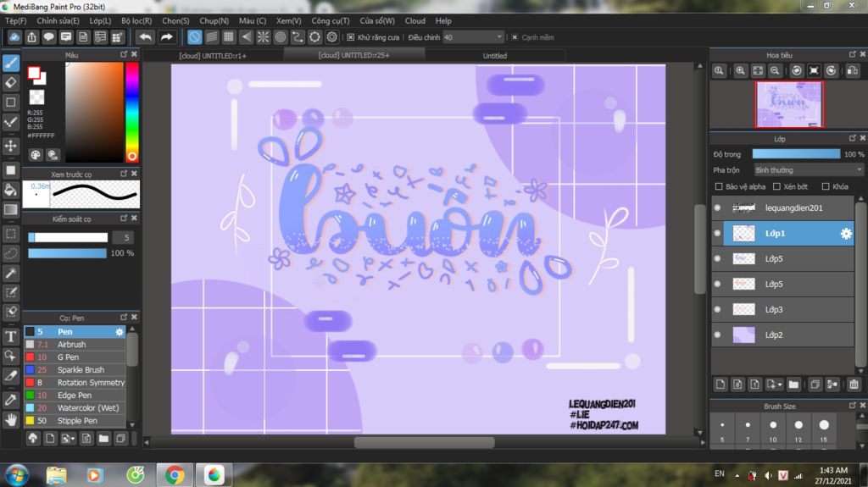Image resolution: width=868 pixels, height=487 pixels.
Task: Open the Công cụ(T) menu
Action: click(330, 20)
